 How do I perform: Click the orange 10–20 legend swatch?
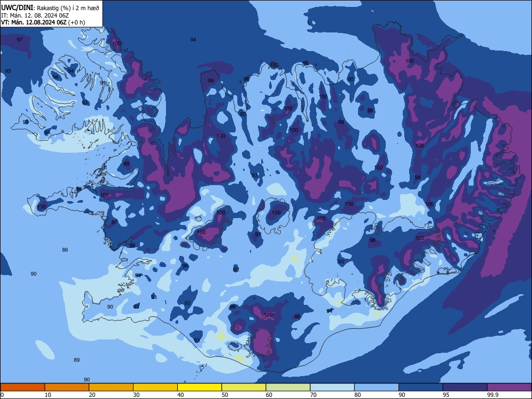(67, 387)
